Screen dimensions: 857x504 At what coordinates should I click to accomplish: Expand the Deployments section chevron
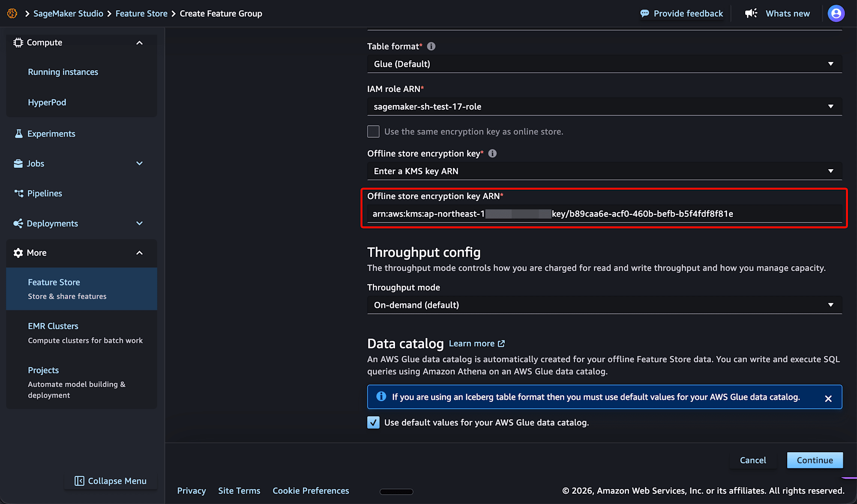[x=139, y=224]
